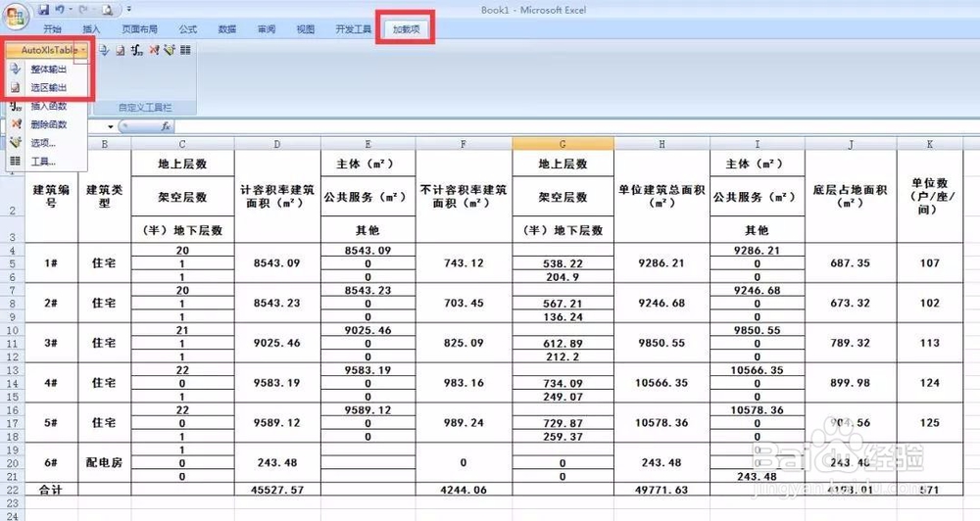
Task: Switch to the 开发工具 ribbon tab
Action: pos(353,28)
